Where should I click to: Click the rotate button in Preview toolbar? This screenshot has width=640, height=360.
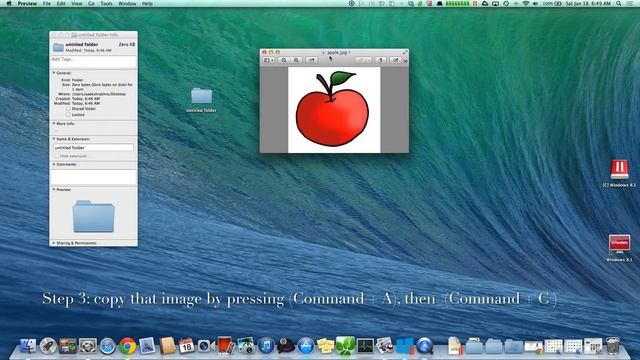pos(381,60)
